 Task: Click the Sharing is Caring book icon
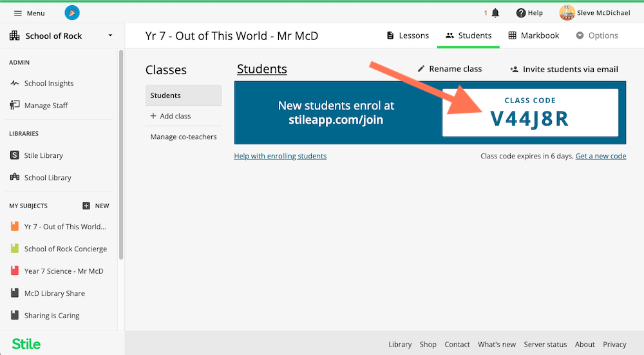pos(15,315)
